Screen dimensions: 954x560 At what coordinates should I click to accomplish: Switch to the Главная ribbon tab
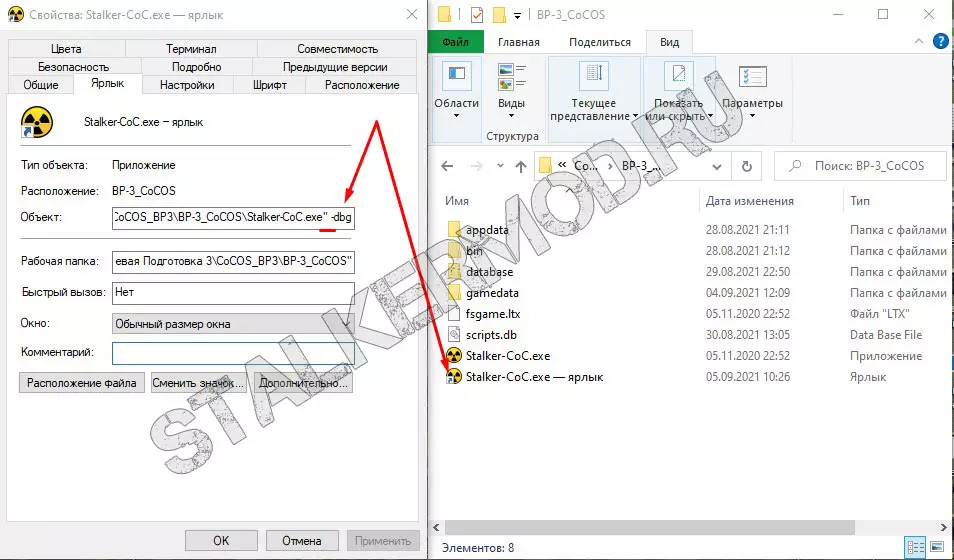519,42
